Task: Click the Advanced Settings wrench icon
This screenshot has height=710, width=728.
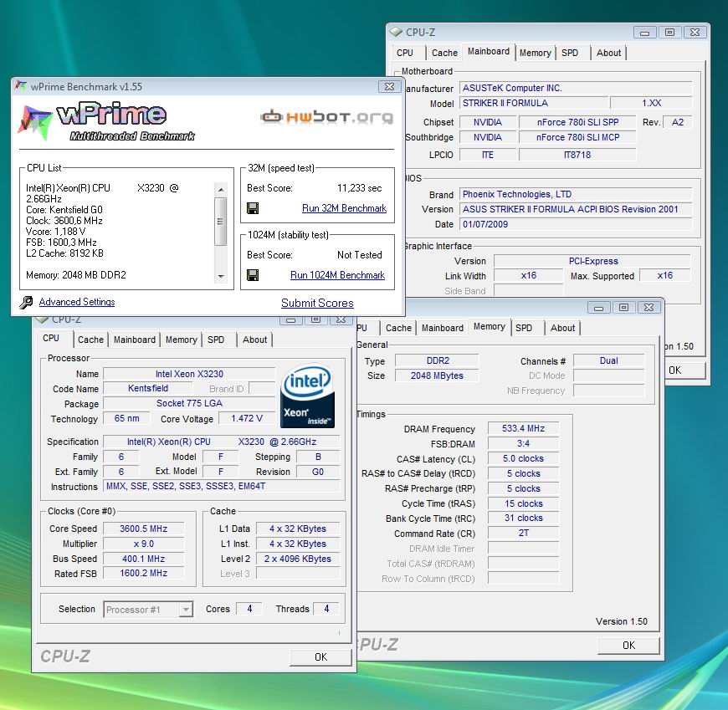Action: (x=26, y=302)
